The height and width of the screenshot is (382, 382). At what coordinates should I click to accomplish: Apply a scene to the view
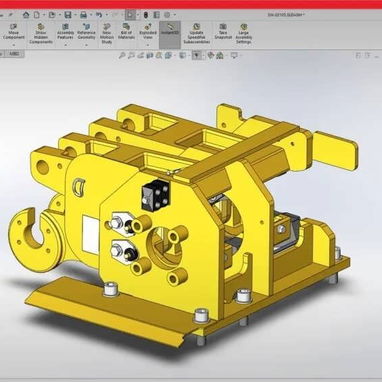tap(220, 56)
